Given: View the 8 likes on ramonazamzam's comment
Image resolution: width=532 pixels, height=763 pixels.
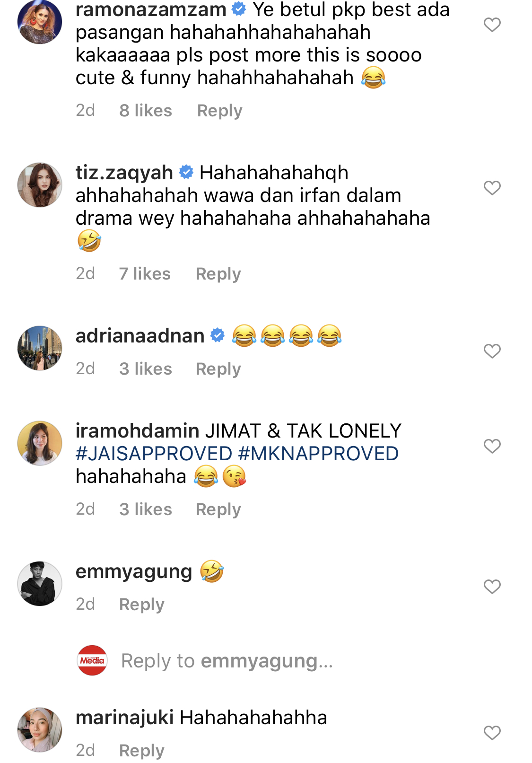Looking at the screenshot, I should (x=145, y=111).
